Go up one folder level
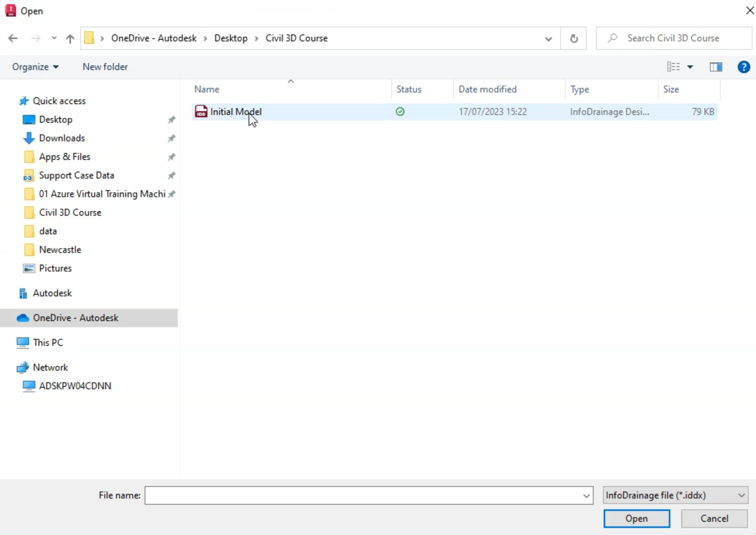 [x=70, y=38]
